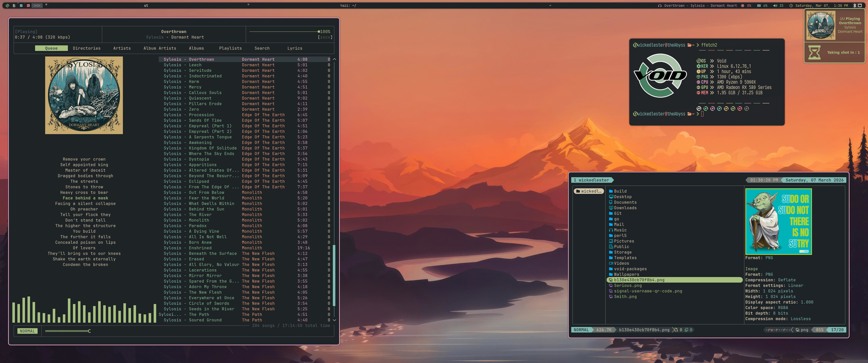Switch to the music note workspace icon
This screenshot has width=868, height=363.
tap(21, 6)
